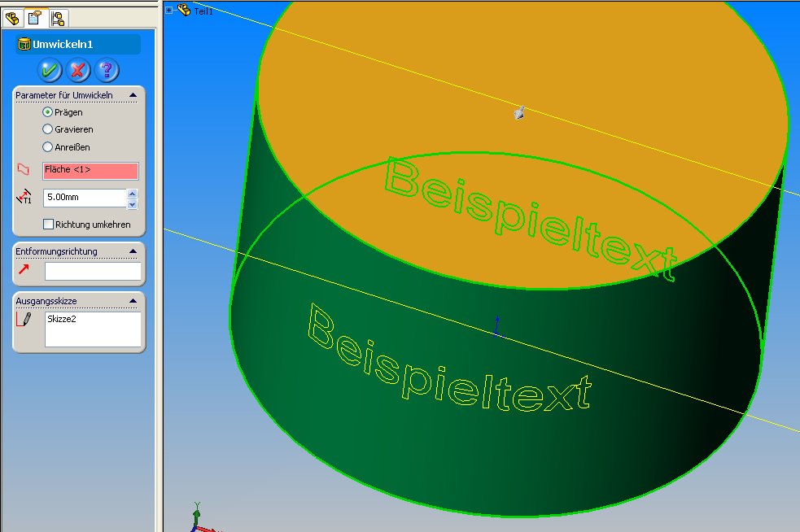Click the Fläche <1> selection box

(x=90, y=171)
